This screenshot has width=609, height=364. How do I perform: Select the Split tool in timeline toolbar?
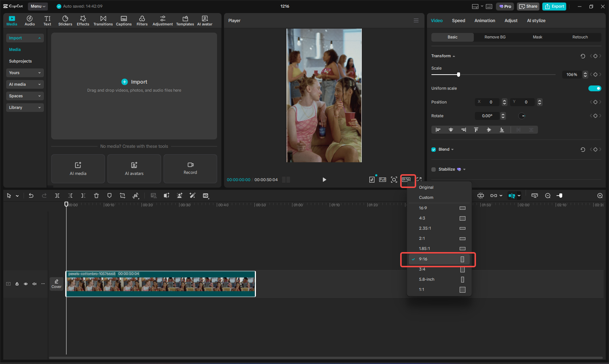[x=57, y=196]
